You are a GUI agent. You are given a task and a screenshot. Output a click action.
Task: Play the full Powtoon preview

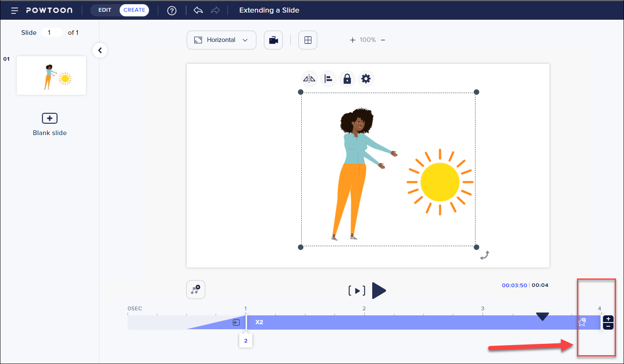[379, 291]
